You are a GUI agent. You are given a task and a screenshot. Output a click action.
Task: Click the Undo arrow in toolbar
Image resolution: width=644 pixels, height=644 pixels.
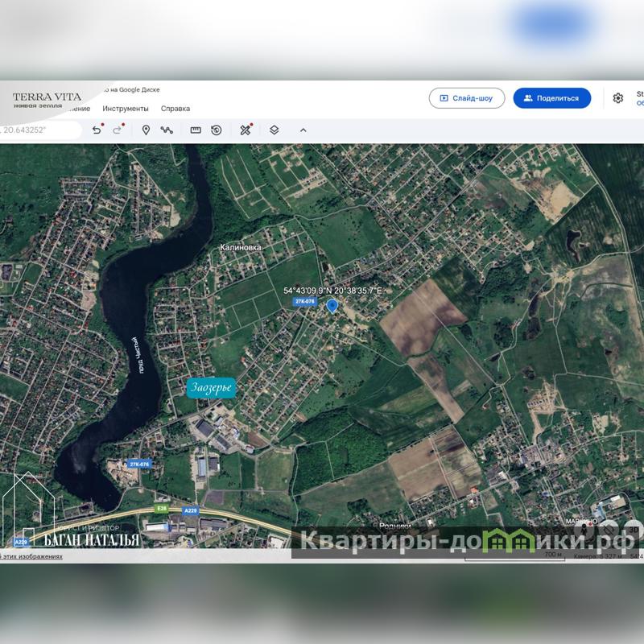pyautogui.click(x=97, y=130)
